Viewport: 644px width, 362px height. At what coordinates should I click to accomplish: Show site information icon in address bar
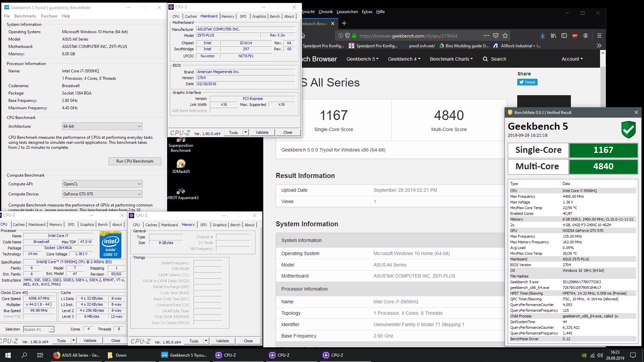tap(341, 36)
